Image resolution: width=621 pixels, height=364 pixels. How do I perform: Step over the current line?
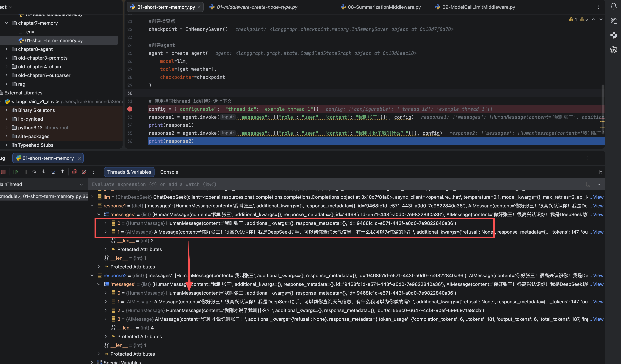tap(34, 172)
